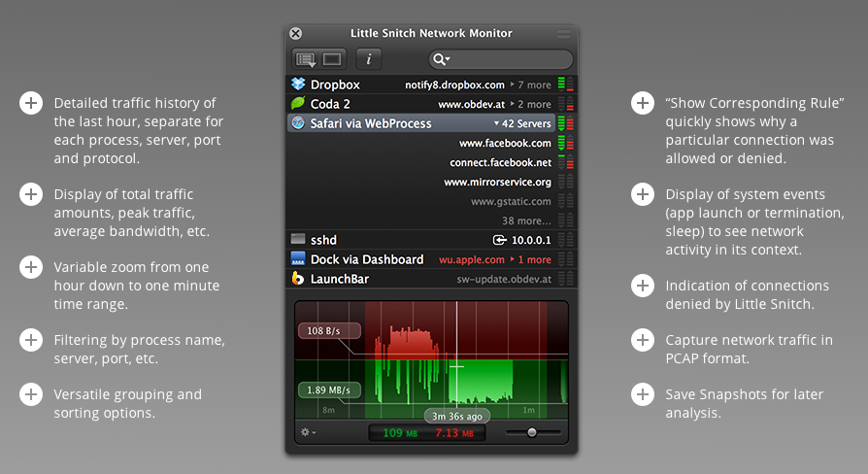Click the Coda 2 green leaf icon
The image size is (868, 474).
pos(298,104)
